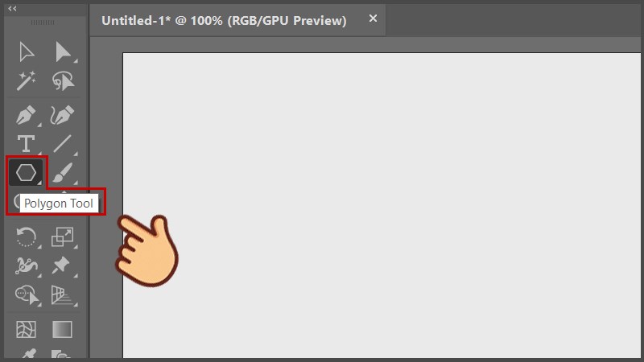The image size is (644, 362).
Task: Select the Warp tool
Action: (27, 266)
